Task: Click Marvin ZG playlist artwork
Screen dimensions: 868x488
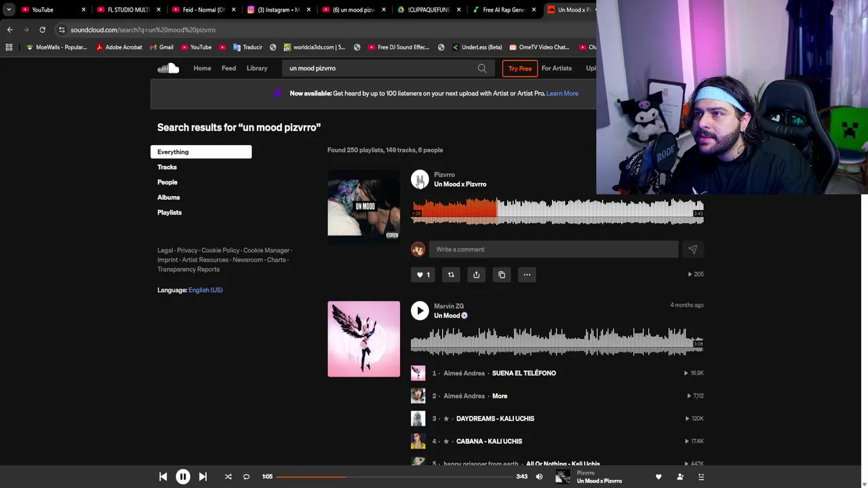Action: 363,339
